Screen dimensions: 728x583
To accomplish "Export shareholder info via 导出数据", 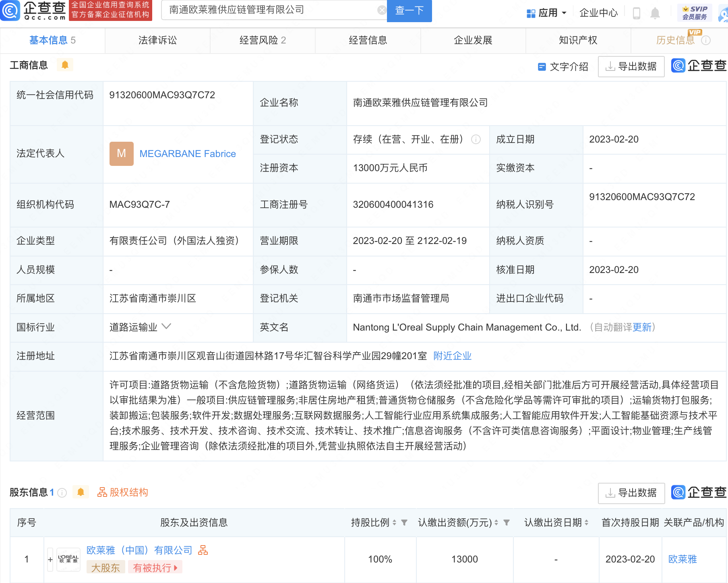I will tap(631, 493).
